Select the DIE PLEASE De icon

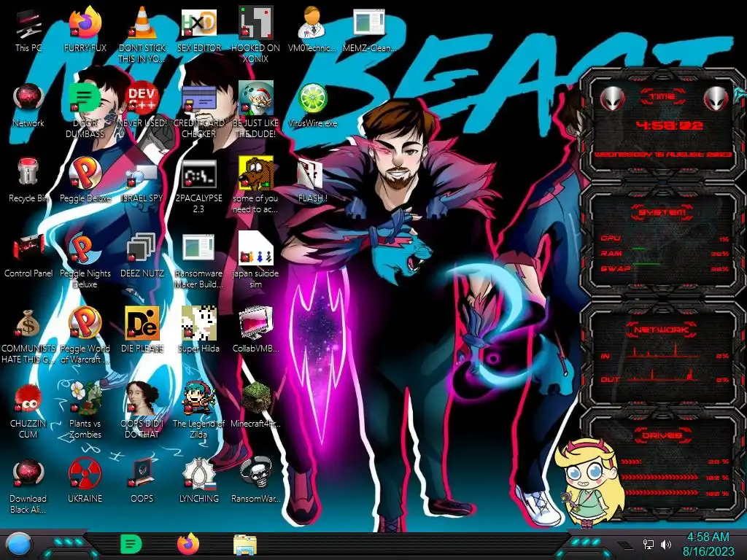click(x=142, y=324)
